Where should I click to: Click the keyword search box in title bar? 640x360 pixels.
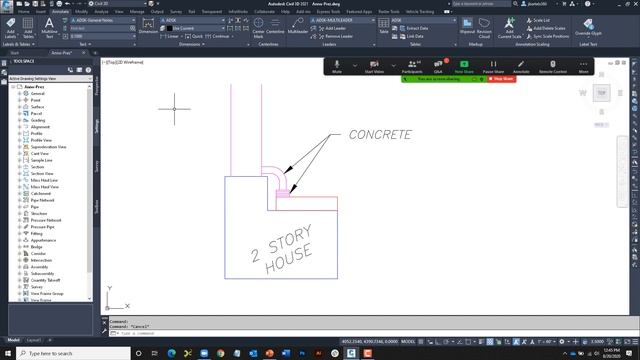481,4
